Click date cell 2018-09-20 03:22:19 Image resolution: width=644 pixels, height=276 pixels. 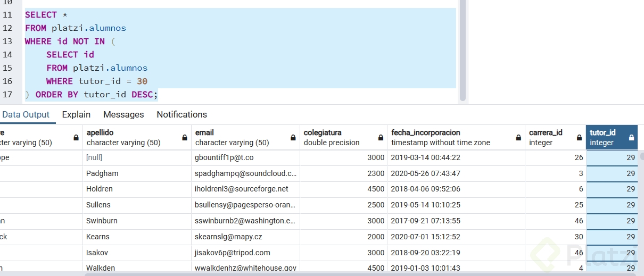coord(457,253)
